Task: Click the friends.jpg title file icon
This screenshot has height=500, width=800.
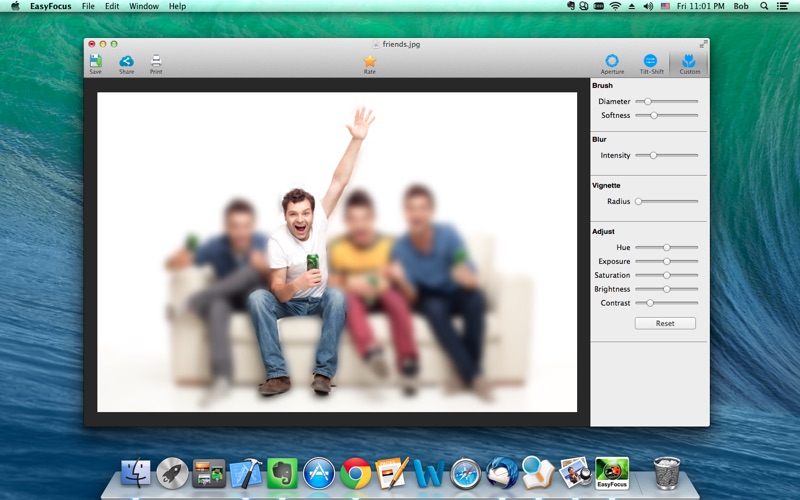Action: tap(376, 44)
